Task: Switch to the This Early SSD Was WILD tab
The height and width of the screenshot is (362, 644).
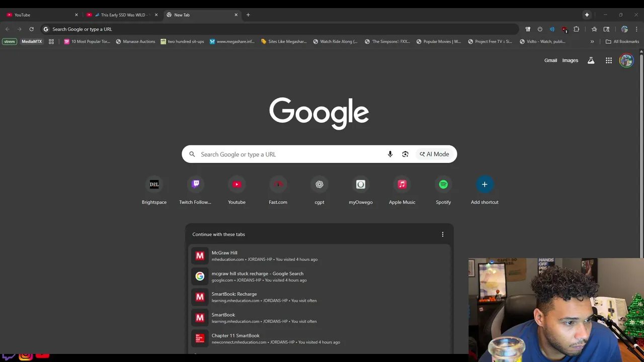Action: click(122, 15)
